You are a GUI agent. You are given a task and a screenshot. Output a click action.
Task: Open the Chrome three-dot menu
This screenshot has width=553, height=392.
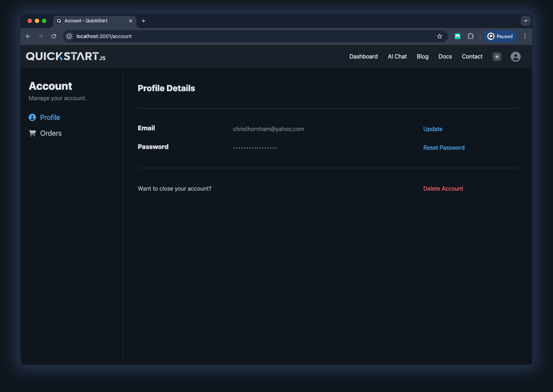coord(525,36)
